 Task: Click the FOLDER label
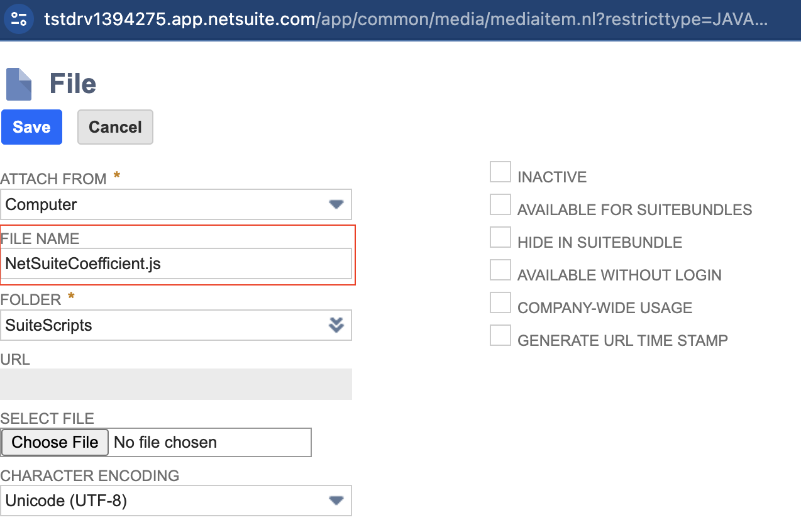(x=31, y=300)
